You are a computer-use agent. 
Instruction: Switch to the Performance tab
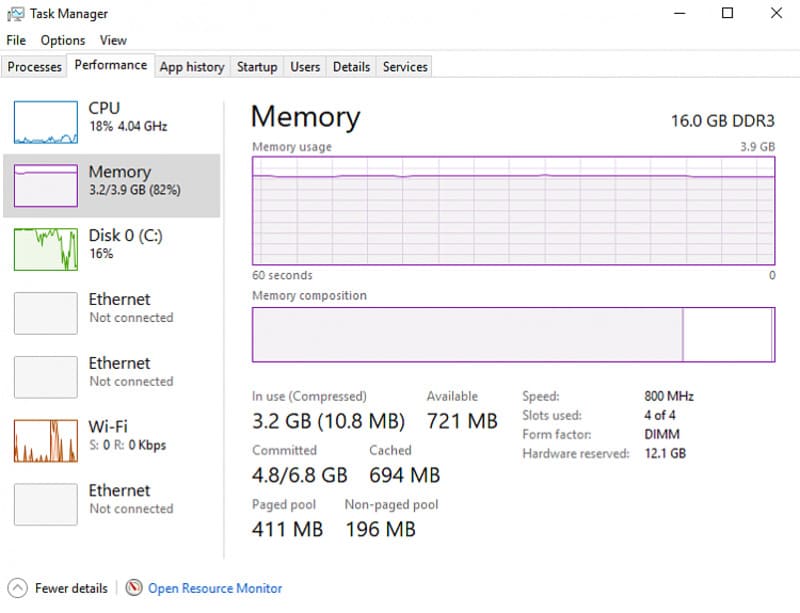click(x=111, y=65)
